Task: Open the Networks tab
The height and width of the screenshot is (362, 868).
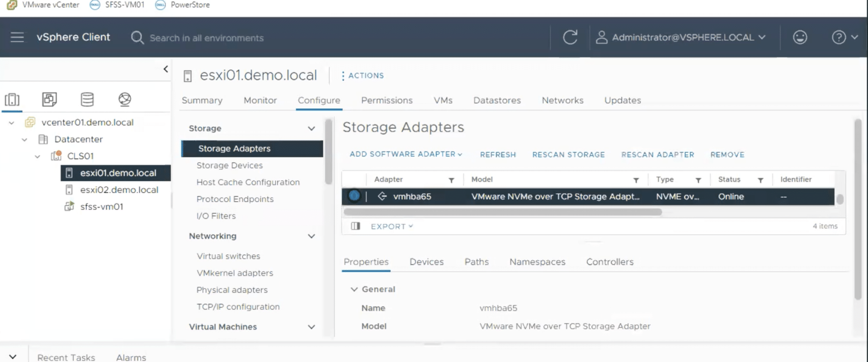Action: [x=562, y=100]
